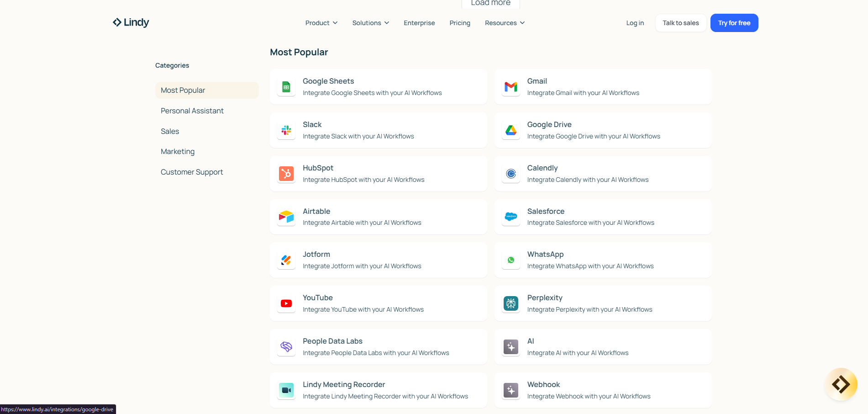Click the YouTube play icon
This screenshot has width=868, height=414.
286,303
